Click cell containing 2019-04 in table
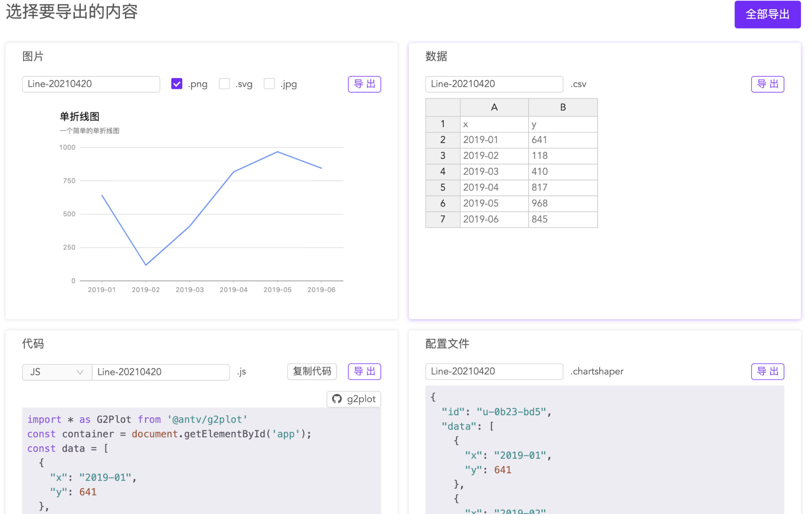 pos(494,187)
